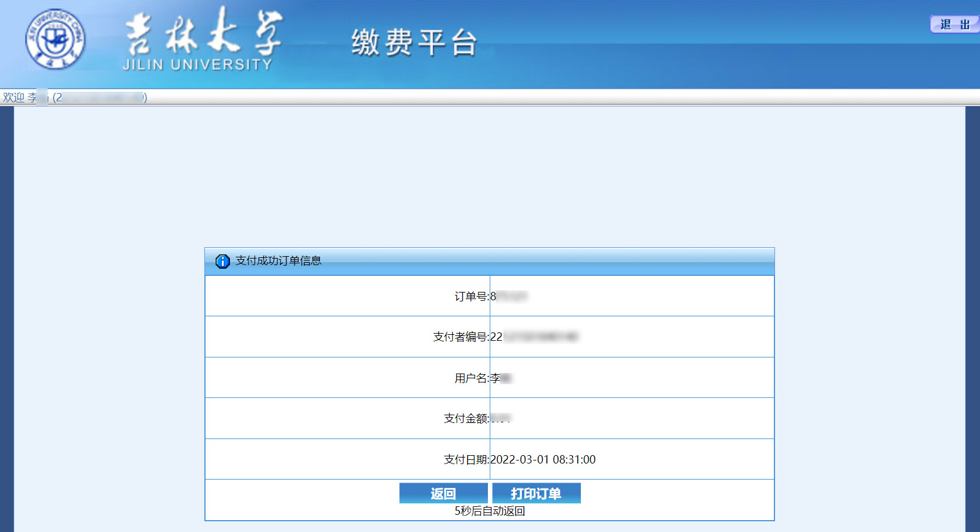Click the JILIN UNIVERSITY English text
This screenshot has height=532, width=980.
[x=197, y=64]
